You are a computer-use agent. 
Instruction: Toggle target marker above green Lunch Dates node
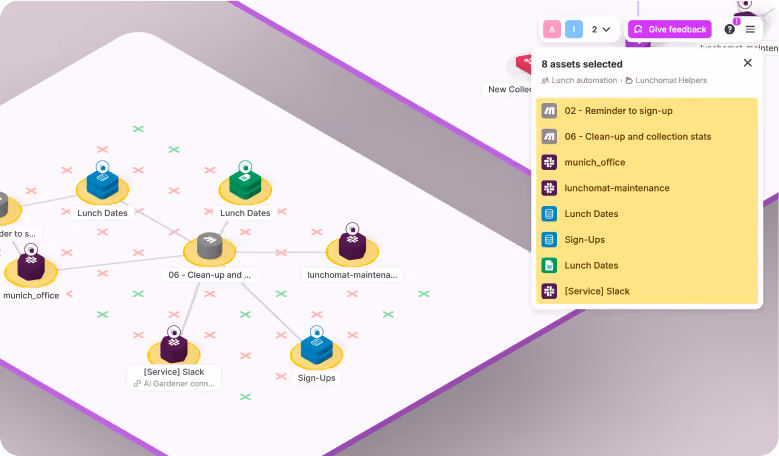point(245,166)
